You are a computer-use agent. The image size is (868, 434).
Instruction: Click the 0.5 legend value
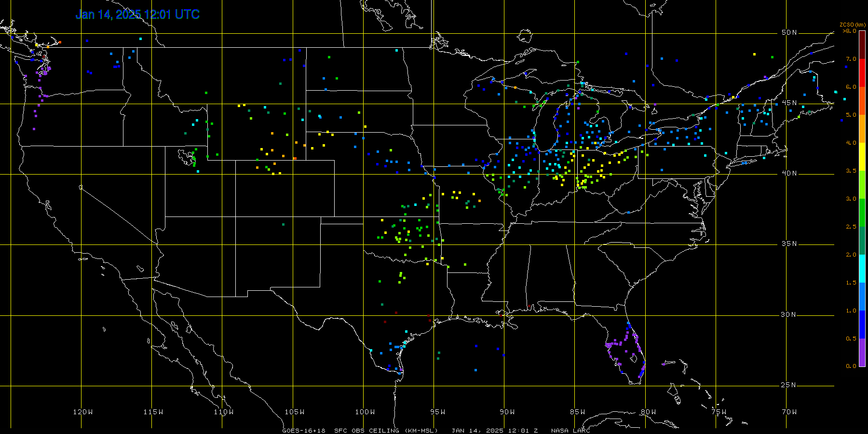click(x=851, y=339)
